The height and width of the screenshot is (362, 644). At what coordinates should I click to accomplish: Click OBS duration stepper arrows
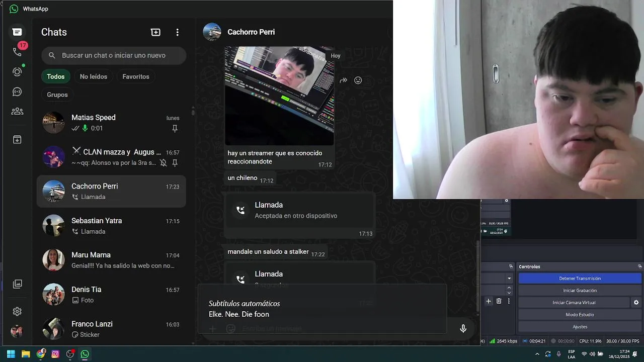pos(509,290)
